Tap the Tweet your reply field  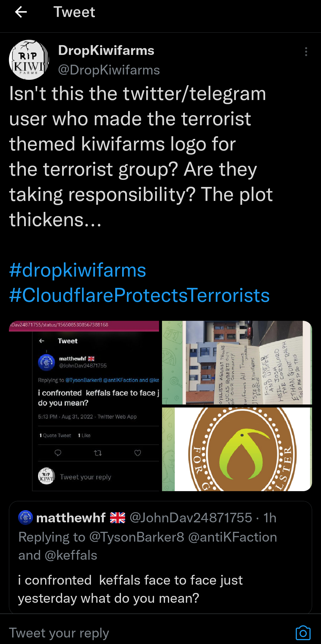(x=149, y=633)
